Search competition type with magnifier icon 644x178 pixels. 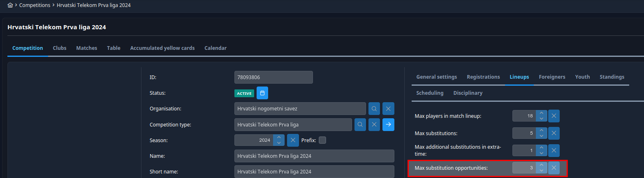tap(360, 124)
